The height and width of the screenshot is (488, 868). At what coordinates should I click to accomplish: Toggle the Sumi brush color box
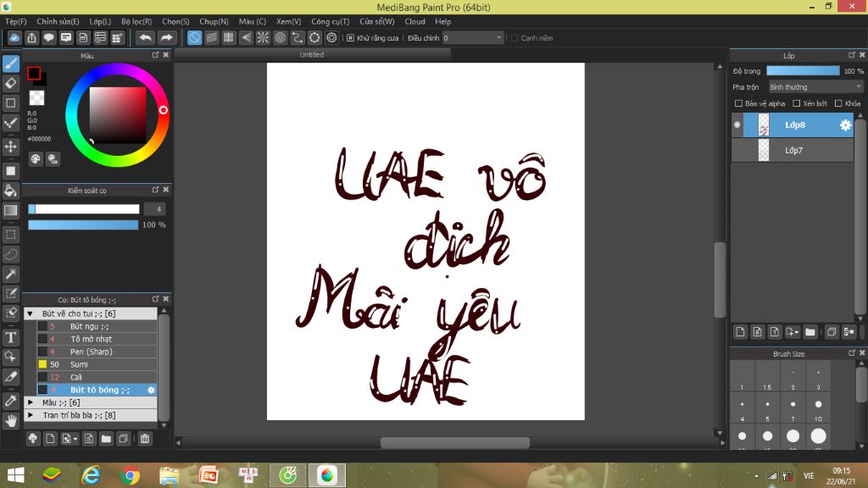pos(42,364)
